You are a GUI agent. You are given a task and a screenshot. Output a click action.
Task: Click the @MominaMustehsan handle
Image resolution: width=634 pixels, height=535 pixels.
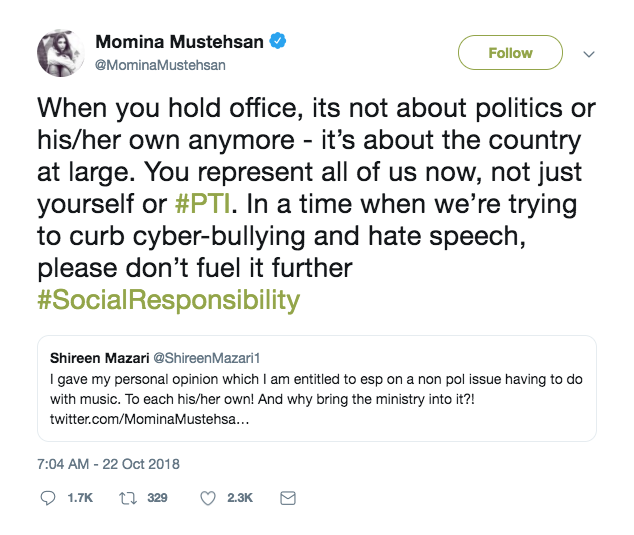[159, 65]
